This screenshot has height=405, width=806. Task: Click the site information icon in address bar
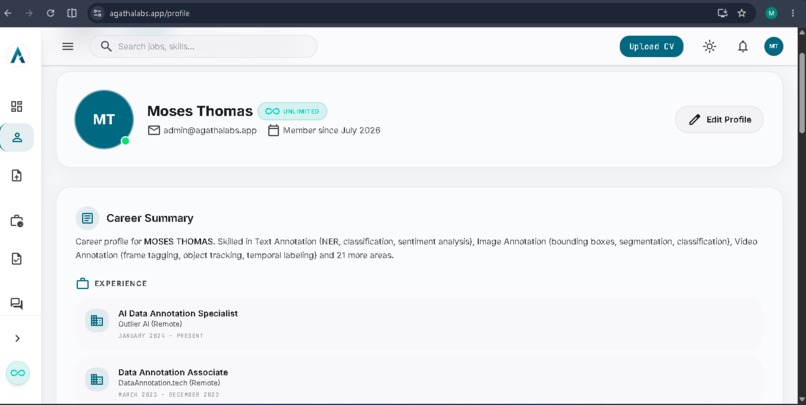98,13
